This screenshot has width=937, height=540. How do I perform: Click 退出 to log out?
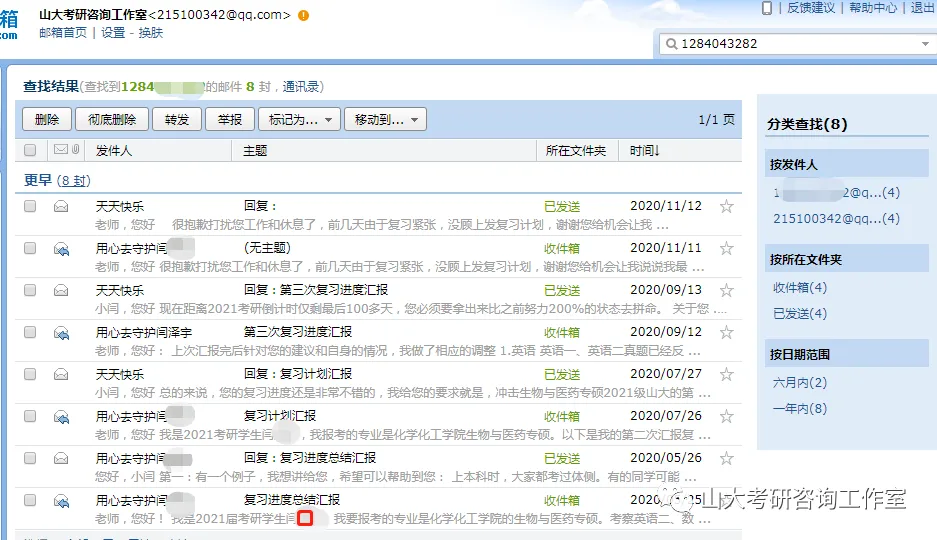click(x=923, y=8)
